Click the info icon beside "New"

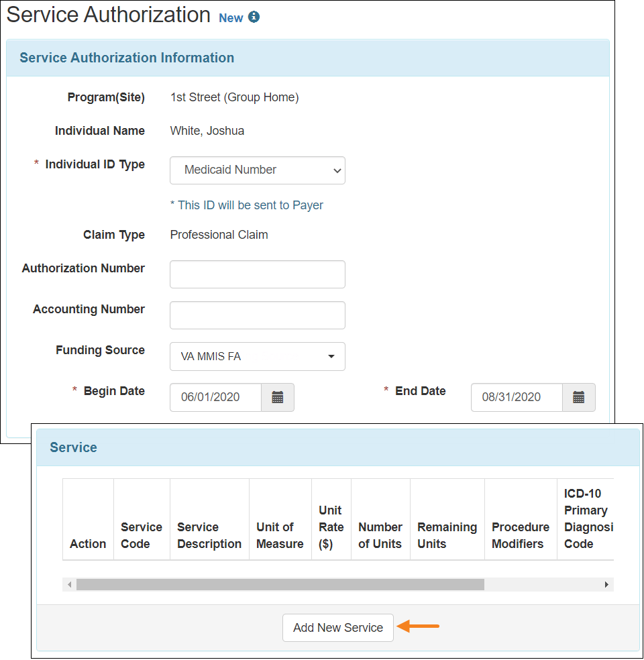255,17
